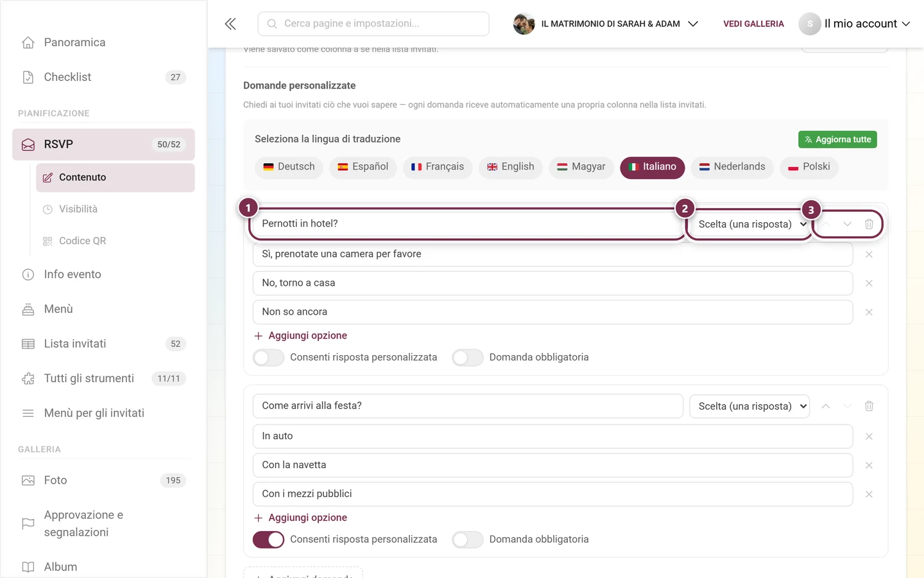The image size is (924, 578).
Task: Remove the "No, torno a casa" option
Action: click(x=869, y=283)
